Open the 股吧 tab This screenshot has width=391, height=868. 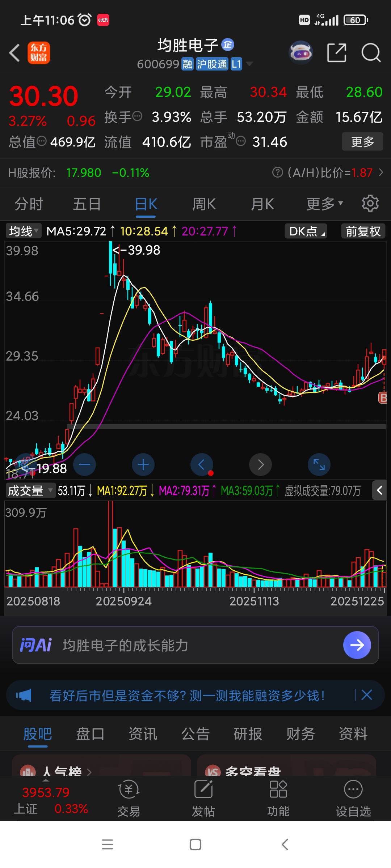[38, 734]
